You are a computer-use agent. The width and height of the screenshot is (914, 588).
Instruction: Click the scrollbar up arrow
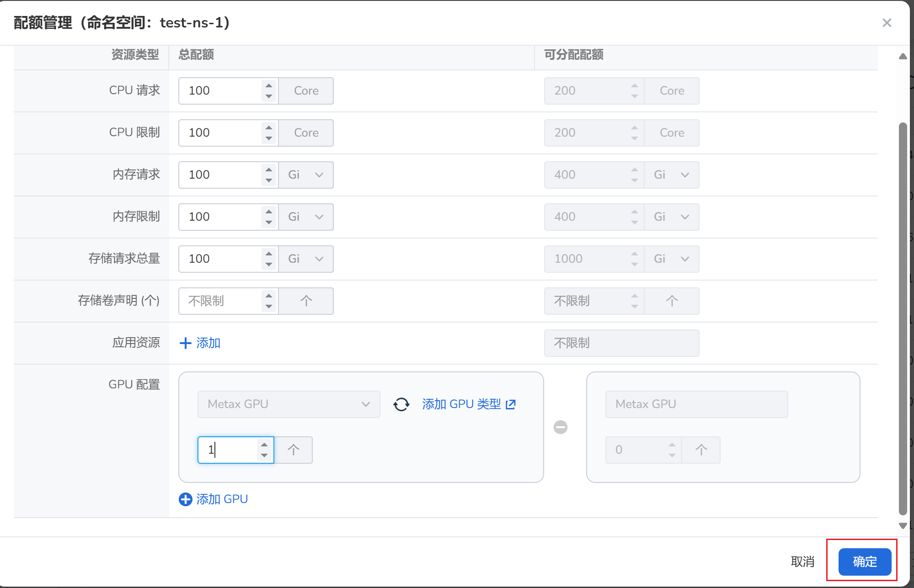coord(903,57)
